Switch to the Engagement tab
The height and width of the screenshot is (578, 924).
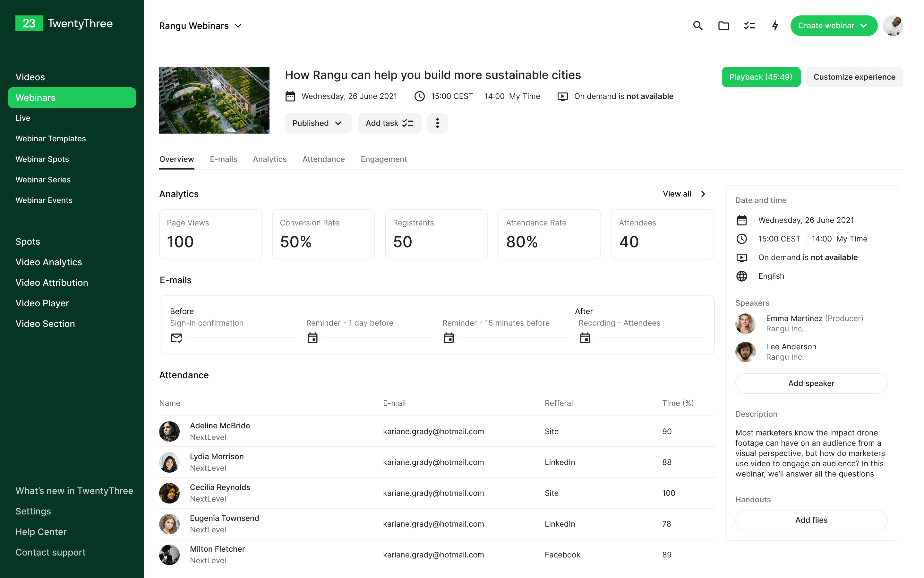click(x=384, y=159)
